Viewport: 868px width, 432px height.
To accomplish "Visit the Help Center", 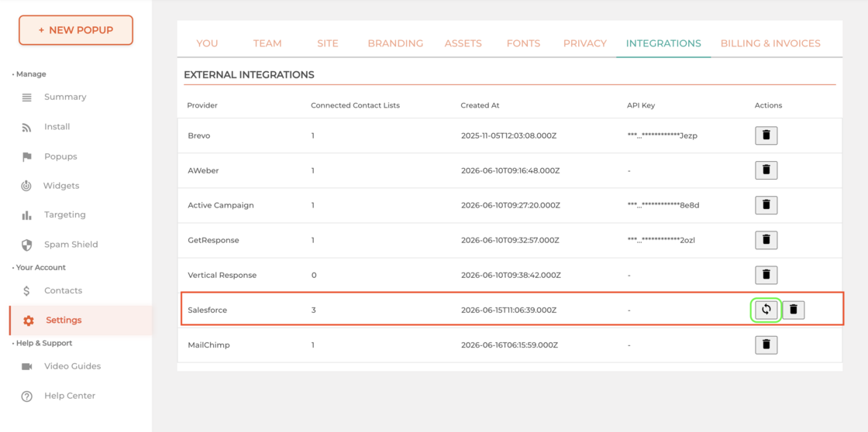I will [x=70, y=396].
